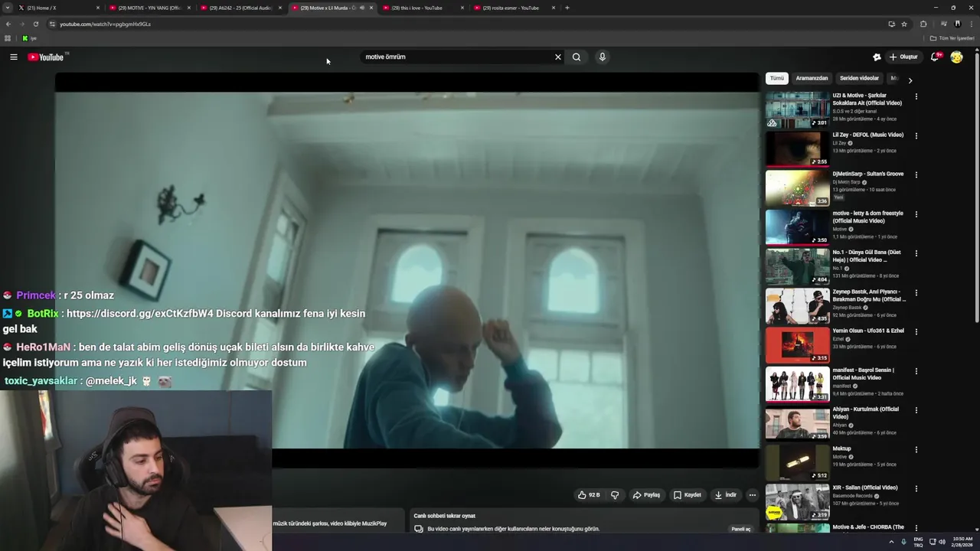Open YouTube notifications bell
Viewport: 980px width, 551px height.
(935, 57)
